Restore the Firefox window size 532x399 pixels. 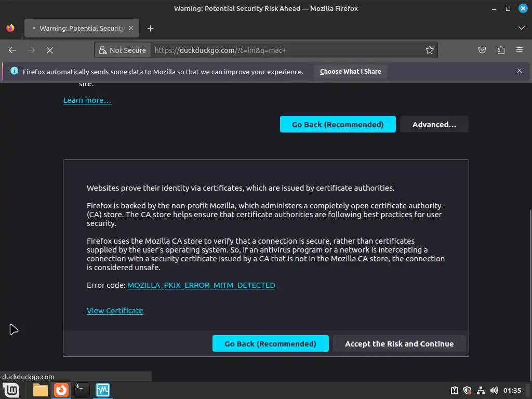(x=508, y=9)
